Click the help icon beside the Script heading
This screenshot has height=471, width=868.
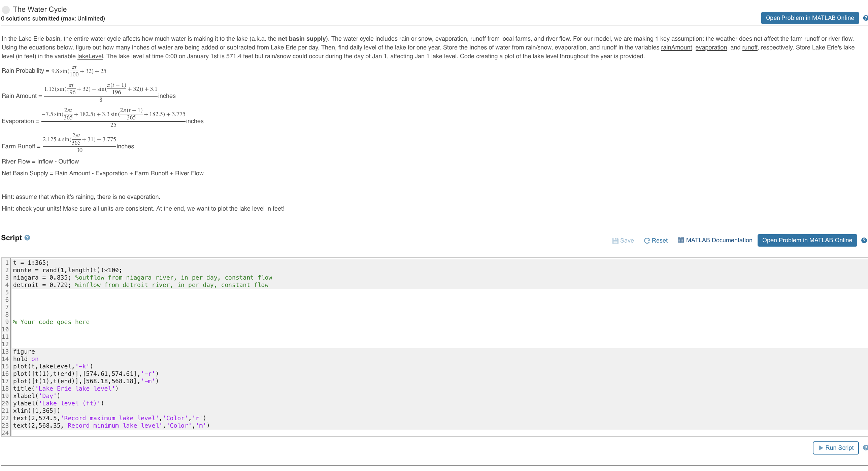[x=27, y=238]
